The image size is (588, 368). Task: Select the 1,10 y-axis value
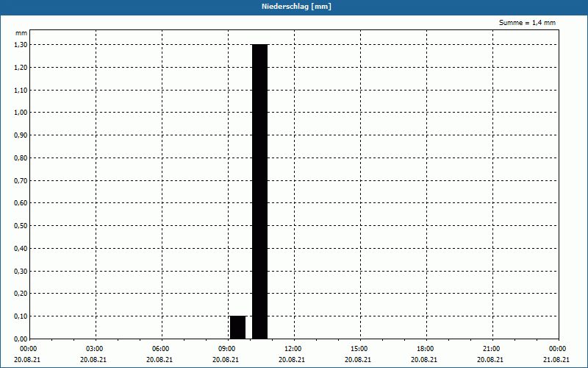pos(21,90)
